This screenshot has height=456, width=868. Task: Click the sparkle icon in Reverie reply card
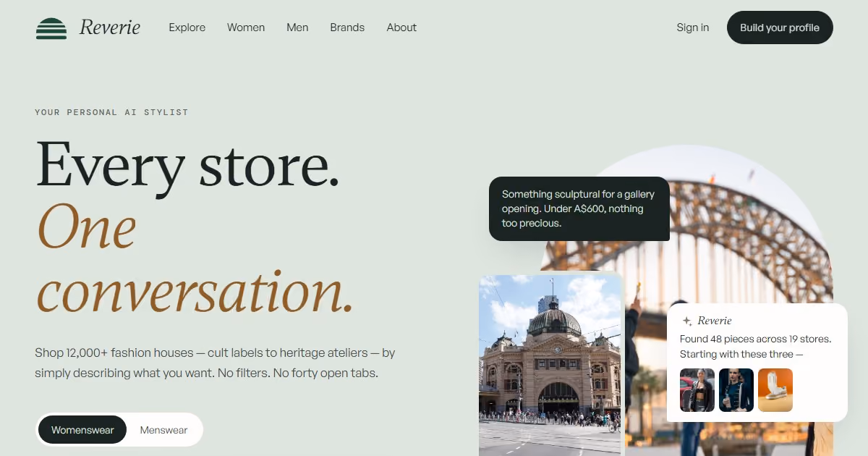(687, 321)
